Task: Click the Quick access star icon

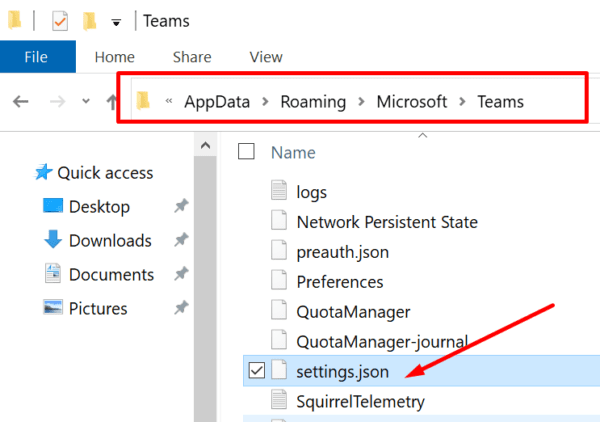Action: pyautogui.click(x=43, y=172)
